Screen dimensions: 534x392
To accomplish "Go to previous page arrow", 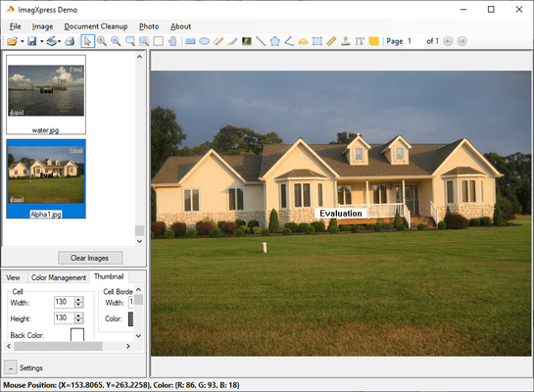I will point(448,41).
